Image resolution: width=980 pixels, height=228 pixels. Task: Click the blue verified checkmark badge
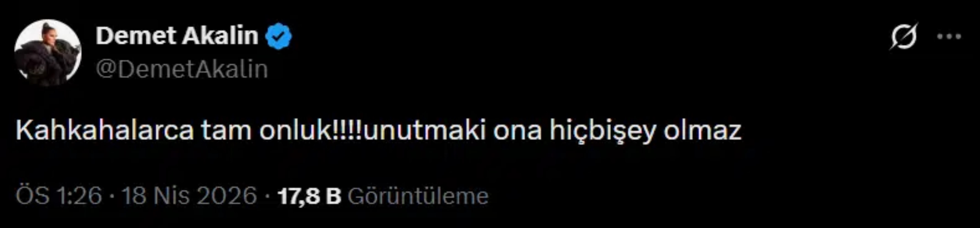[x=278, y=36]
